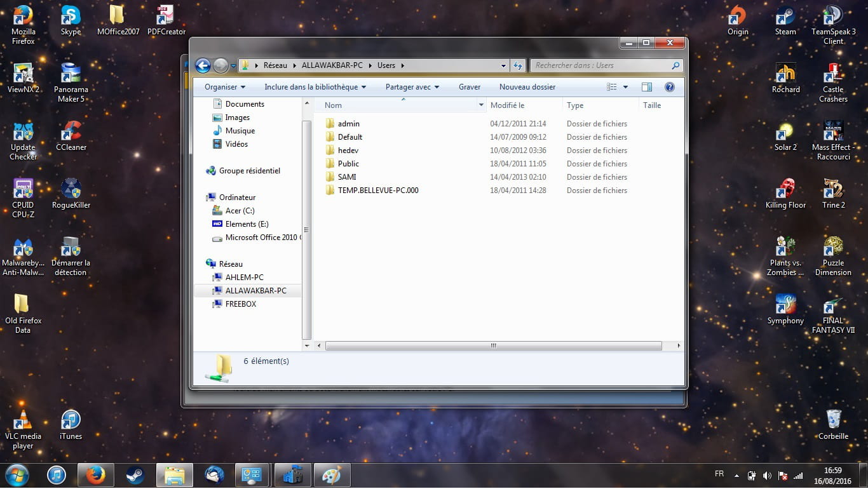Click the Back navigation arrow in Explorer

click(x=203, y=65)
